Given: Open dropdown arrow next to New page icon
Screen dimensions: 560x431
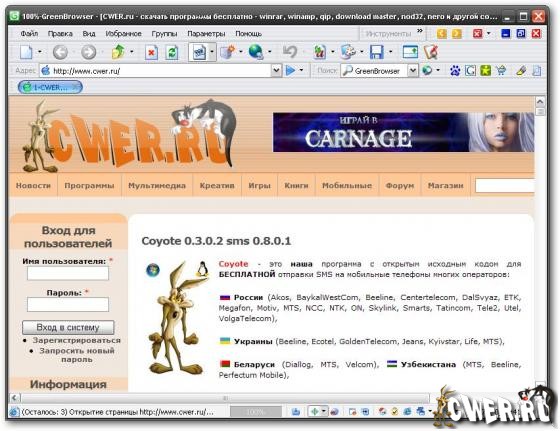Looking at the screenshot, I should tap(40, 52).
